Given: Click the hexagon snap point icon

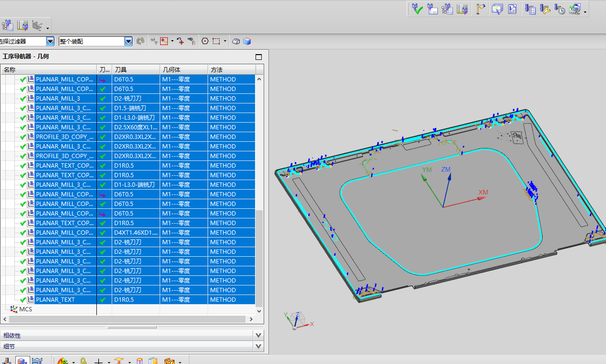Looking at the screenshot, I should pos(205,42).
